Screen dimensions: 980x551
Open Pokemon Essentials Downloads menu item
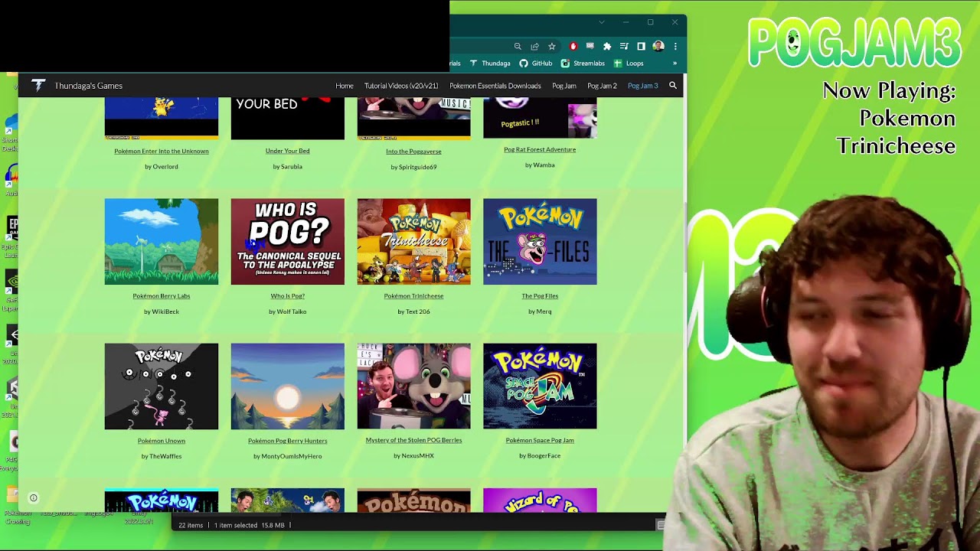pyautogui.click(x=495, y=86)
